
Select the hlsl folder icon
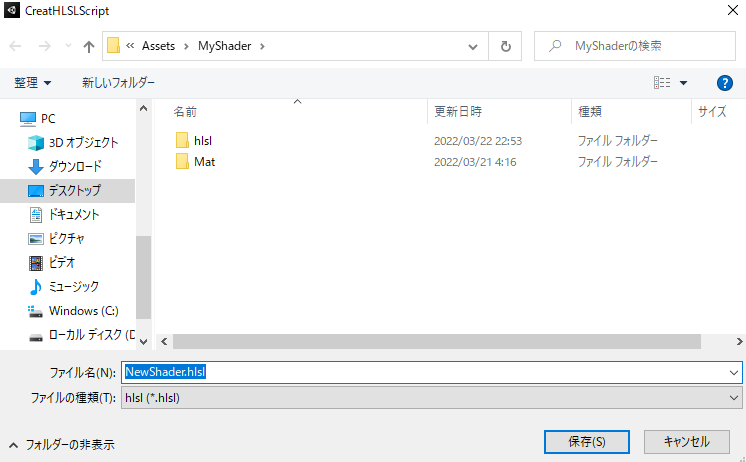tap(182, 141)
